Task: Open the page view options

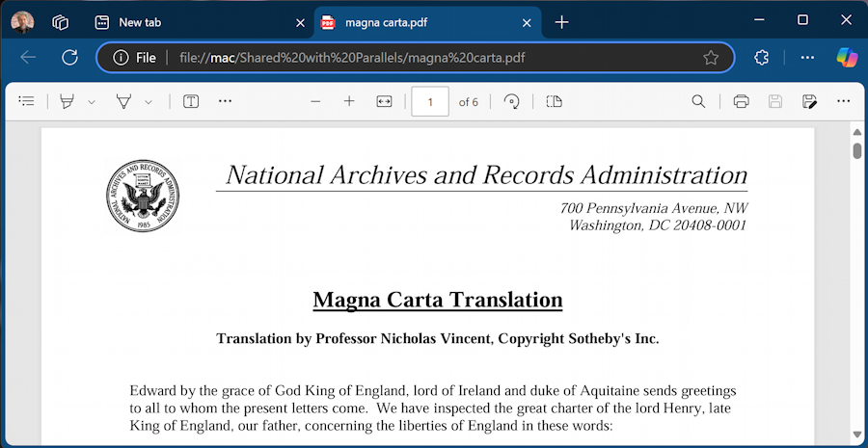Action: click(555, 101)
